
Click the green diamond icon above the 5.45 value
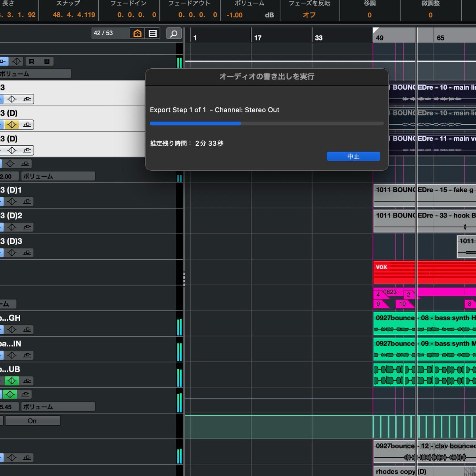coord(10,394)
